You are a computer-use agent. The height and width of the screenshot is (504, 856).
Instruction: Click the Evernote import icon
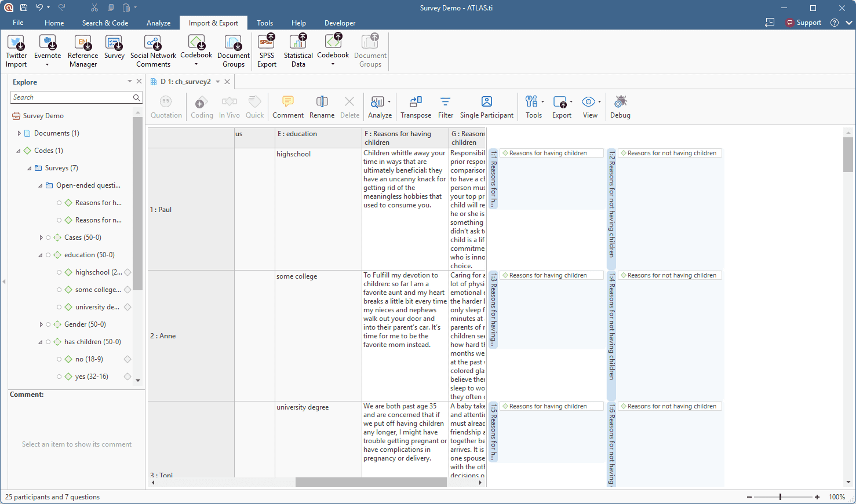48,43
